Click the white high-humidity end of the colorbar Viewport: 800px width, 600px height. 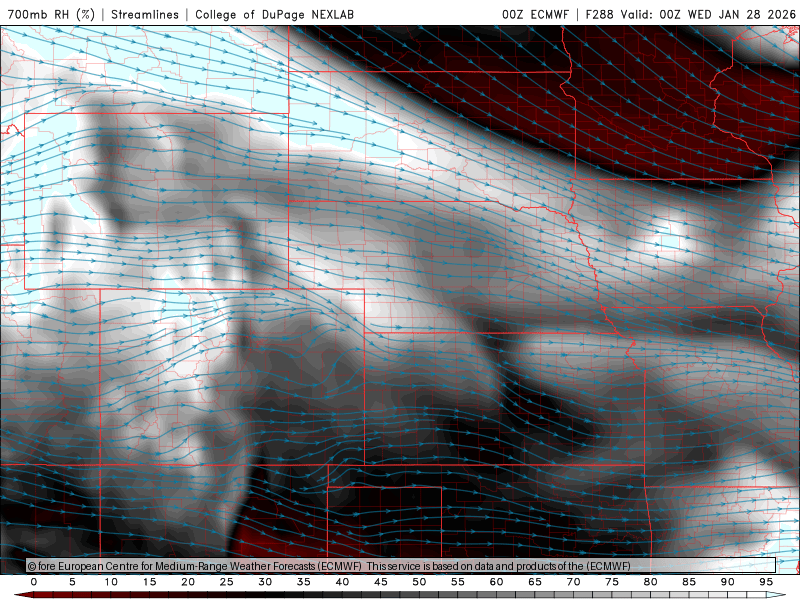[x=777, y=595]
